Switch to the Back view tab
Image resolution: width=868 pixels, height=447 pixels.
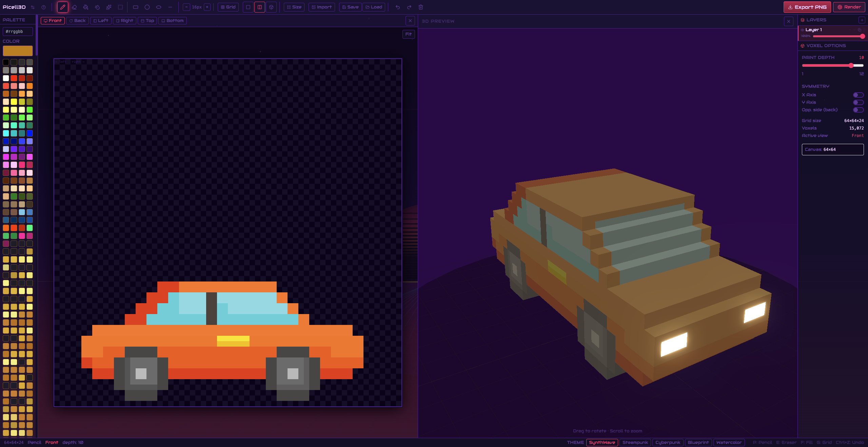pyautogui.click(x=77, y=21)
